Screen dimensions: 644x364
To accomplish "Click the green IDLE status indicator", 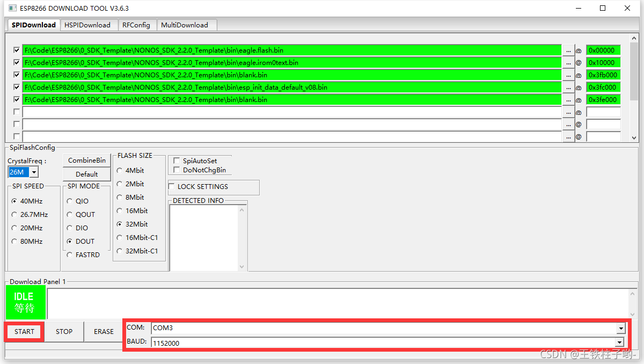I will click(x=26, y=302).
